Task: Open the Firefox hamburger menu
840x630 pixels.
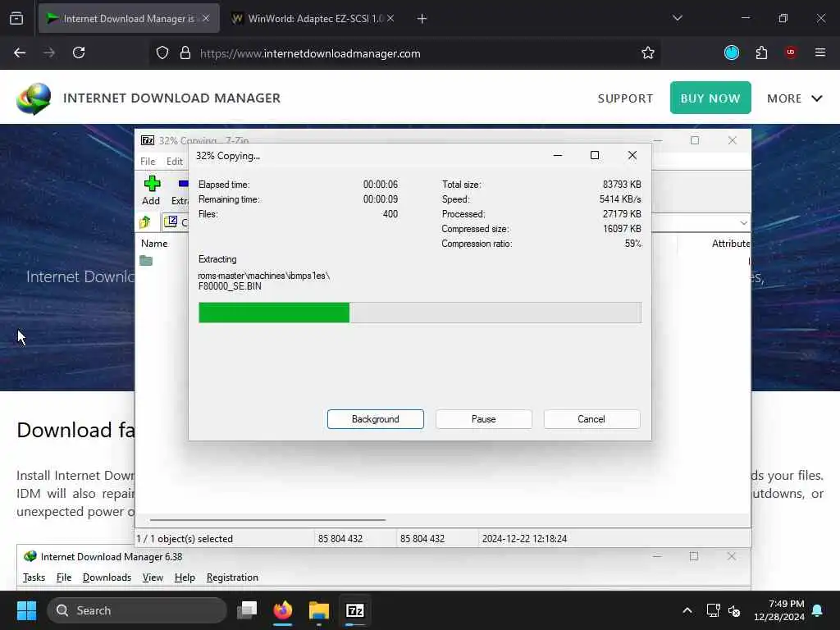Action: coord(820,52)
